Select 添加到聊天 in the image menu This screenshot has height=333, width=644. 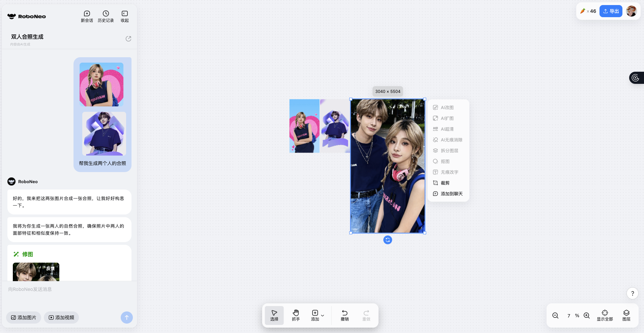click(x=451, y=194)
